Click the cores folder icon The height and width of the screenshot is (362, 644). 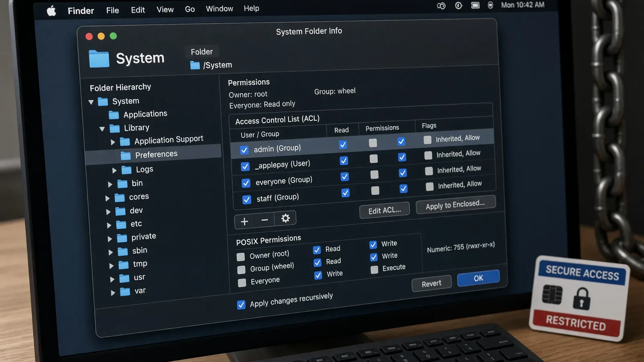point(120,197)
